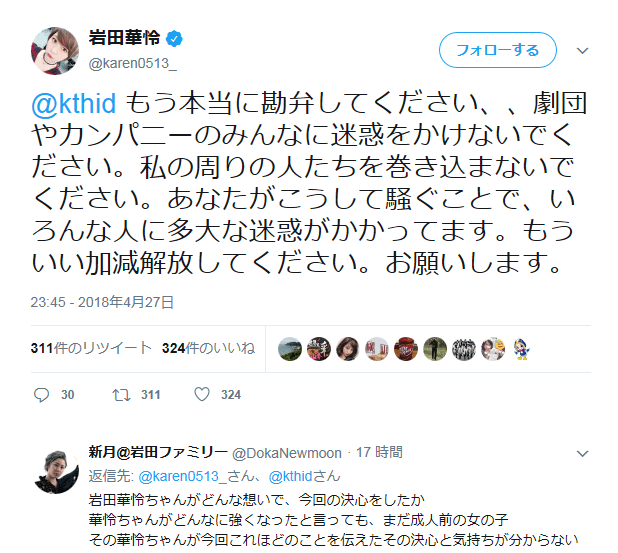View the 311件のリツイート list
618x553 pixels.
click(x=91, y=348)
